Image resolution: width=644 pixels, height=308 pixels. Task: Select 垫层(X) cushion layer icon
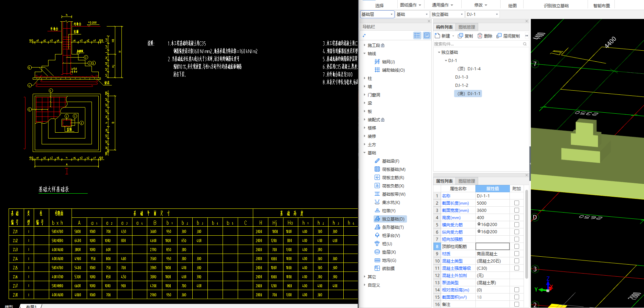coord(377,252)
